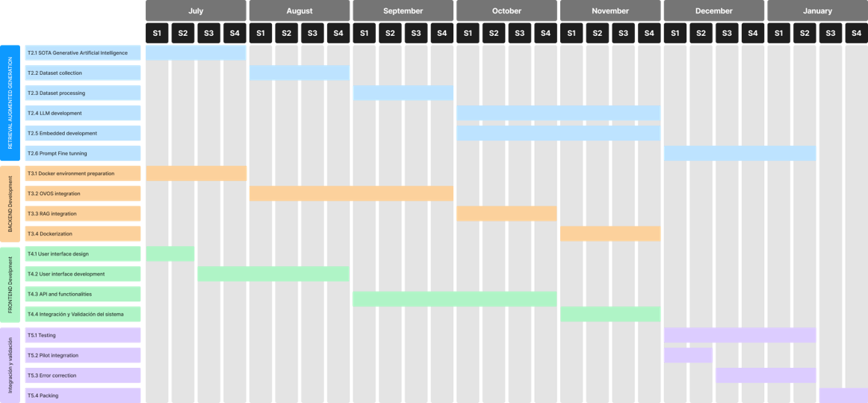Image resolution: width=868 pixels, height=403 pixels.
Task: Select S4 week header under December
Action: (752, 33)
